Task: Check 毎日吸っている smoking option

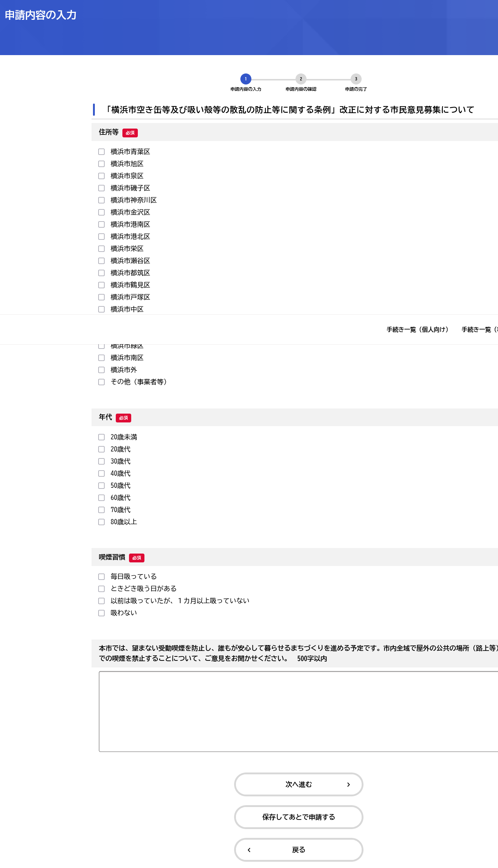Action: click(x=101, y=577)
